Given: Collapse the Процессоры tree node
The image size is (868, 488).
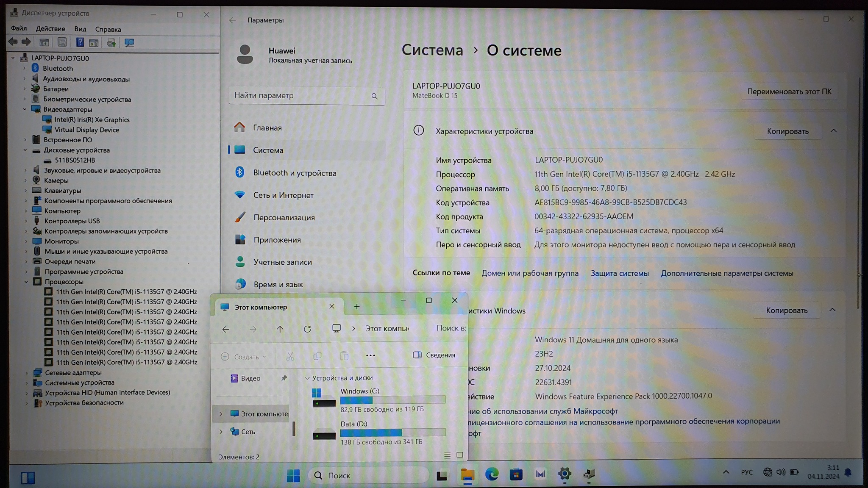Looking at the screenshot, I should 26,282.
